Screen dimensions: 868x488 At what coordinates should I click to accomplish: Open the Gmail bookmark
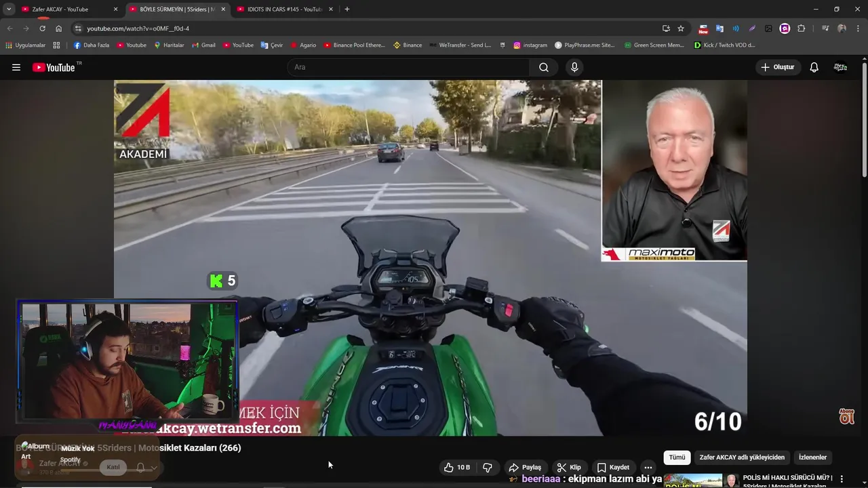pos(203,45)
